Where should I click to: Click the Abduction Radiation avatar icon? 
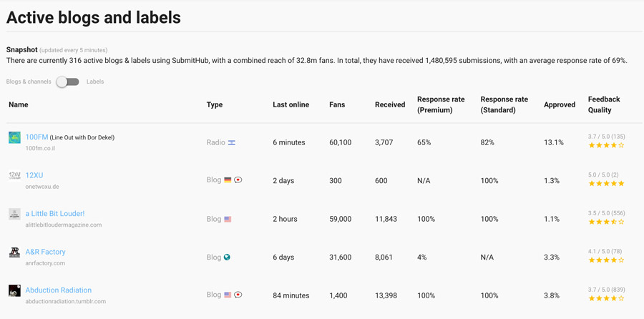(14, 290)
